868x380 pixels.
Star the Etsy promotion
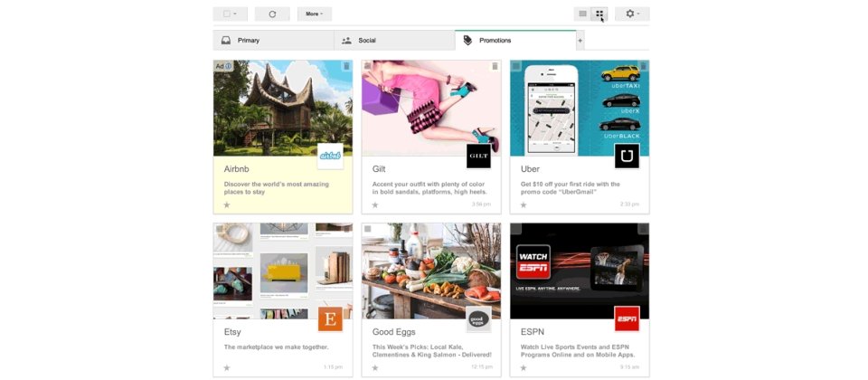(226, 368)
